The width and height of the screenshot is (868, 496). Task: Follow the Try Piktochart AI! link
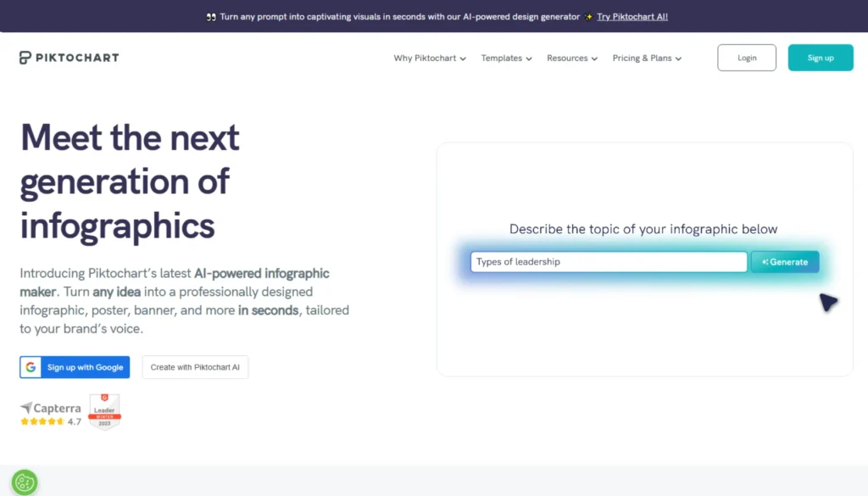point(632,17)
